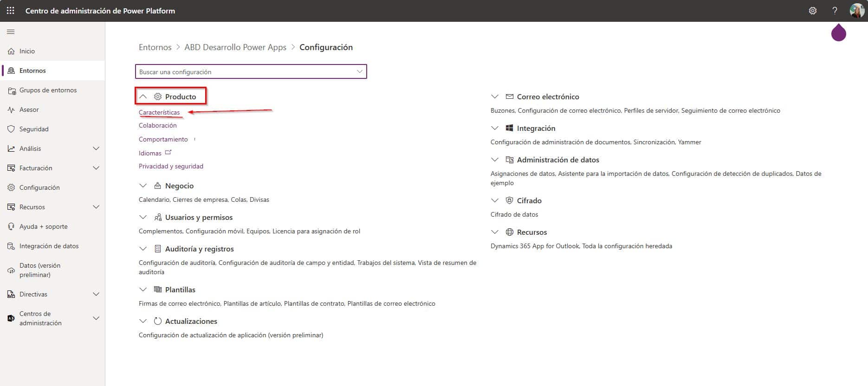Open the Buscar una configuración dropdown arrow
The height and width of the screenshot is (386, 868).
pyautogui.click(x=360, y=71)
